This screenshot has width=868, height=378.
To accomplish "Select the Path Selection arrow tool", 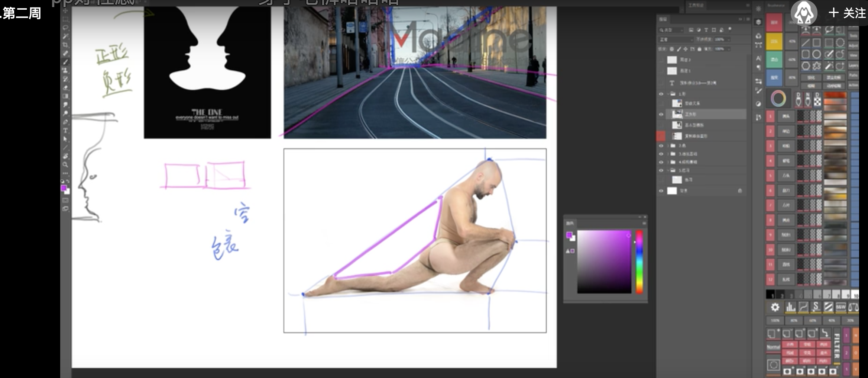I will (x=65, y=139).
